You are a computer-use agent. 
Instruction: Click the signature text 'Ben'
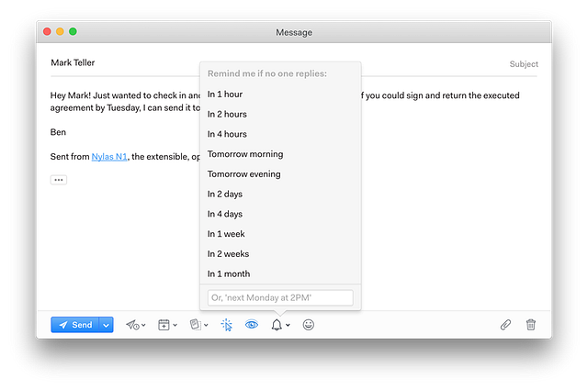(58, 132)
